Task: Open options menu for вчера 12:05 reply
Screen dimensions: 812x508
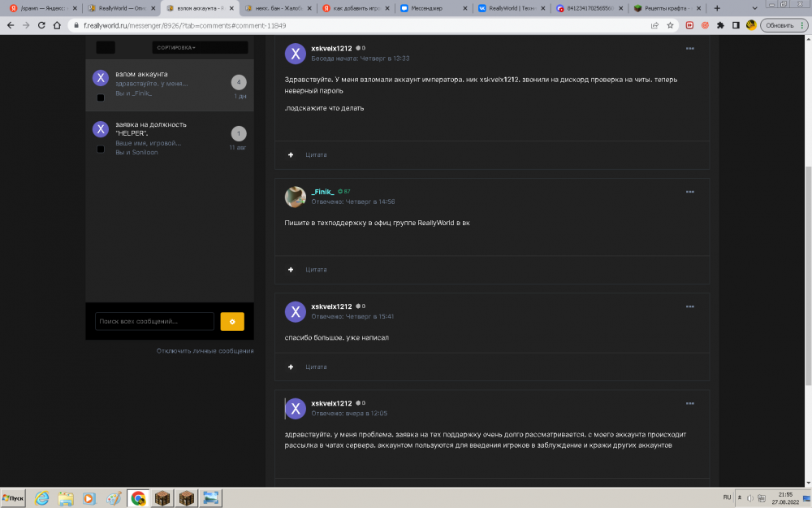Action: [x=689, y=403]
